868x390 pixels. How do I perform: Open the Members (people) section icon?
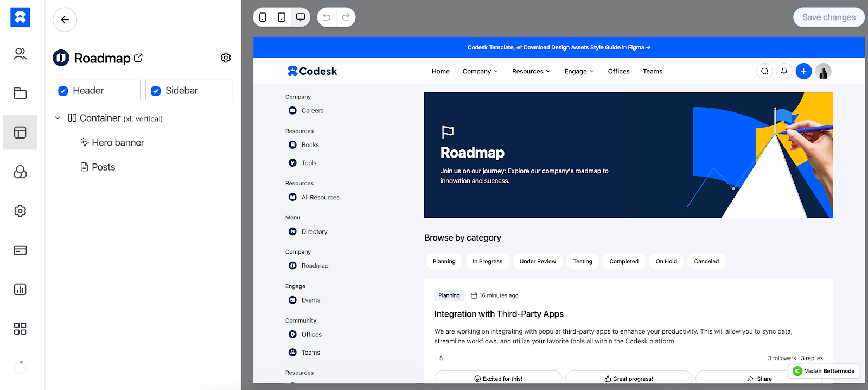point(20,54)
